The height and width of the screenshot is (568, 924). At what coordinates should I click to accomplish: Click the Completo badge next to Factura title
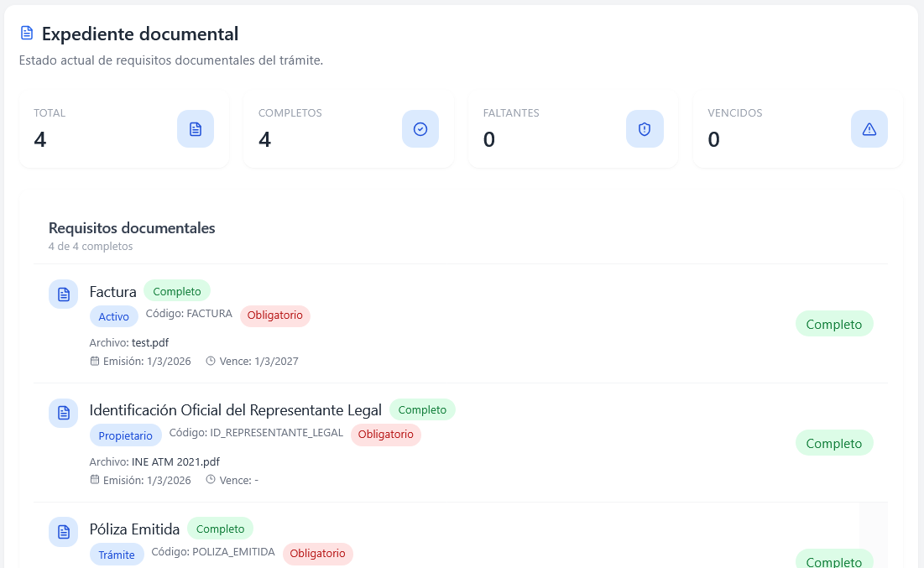177,291
